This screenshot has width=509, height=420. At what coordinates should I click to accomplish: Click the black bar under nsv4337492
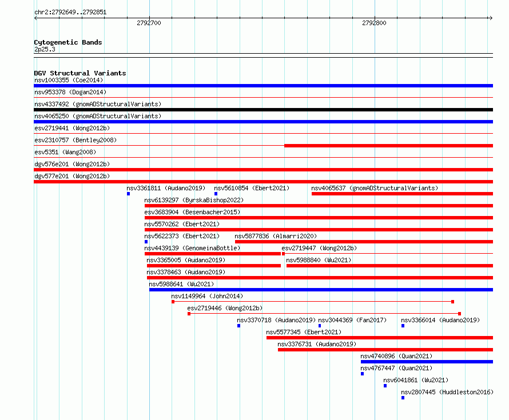(x=263, y=110)
